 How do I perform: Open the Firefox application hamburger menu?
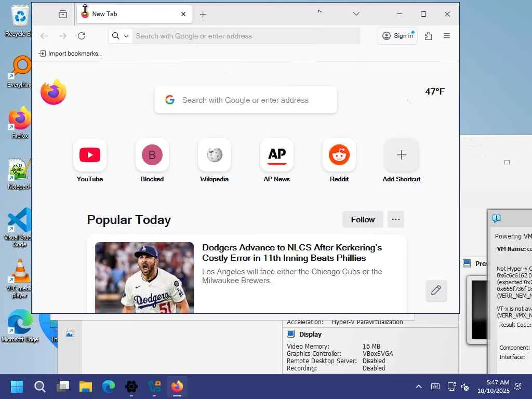[446, 36]
